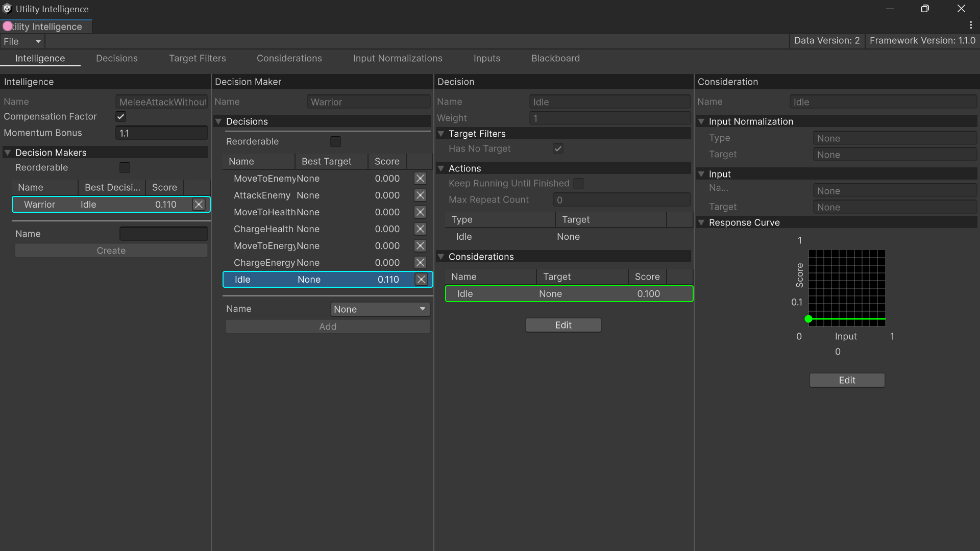Remove the MoveToEnemy decision

coord(420,179)
